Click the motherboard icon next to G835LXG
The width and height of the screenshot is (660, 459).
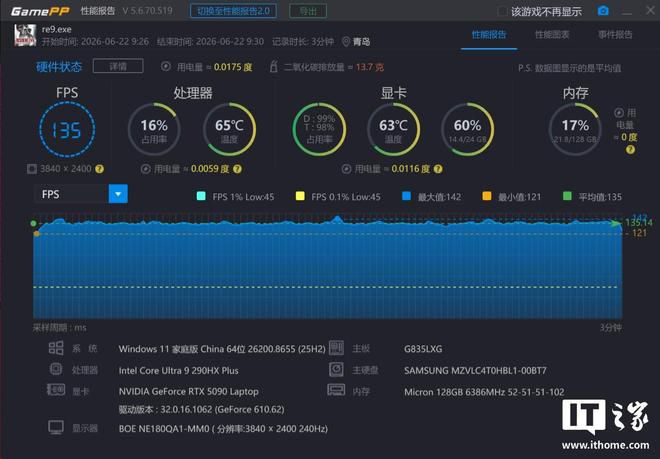(336, 348)
